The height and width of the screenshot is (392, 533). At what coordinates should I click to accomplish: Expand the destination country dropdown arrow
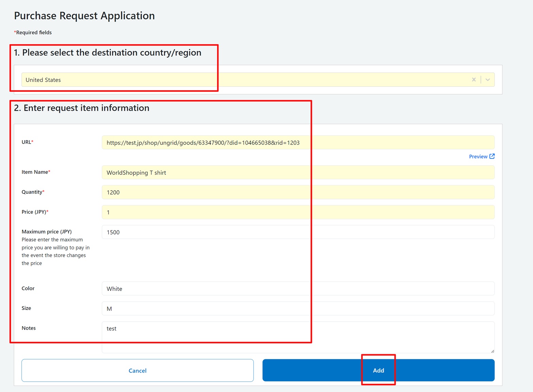488,80
